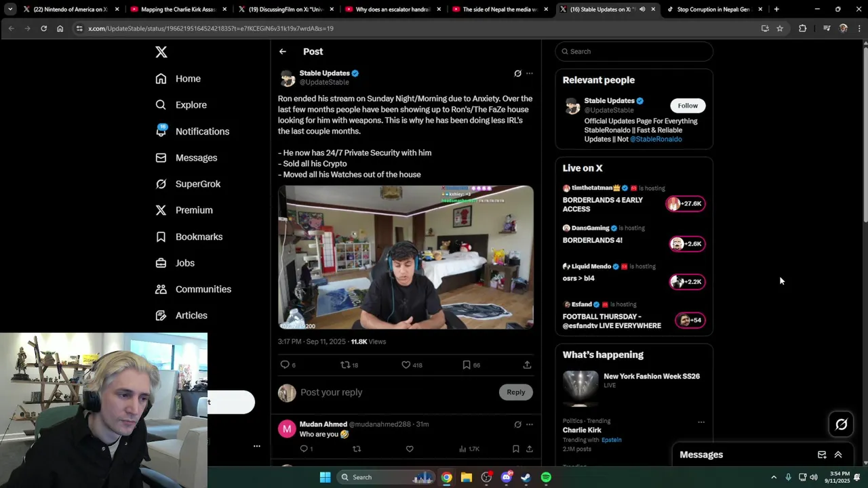Screen dimensions: 868x488
Task: Like Mudan Ahmed's comment
Action: coord(410,449)
